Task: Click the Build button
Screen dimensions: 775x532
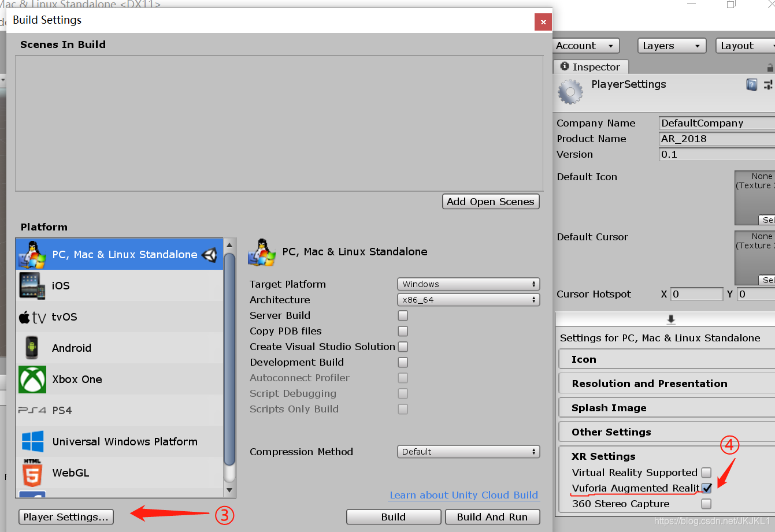Action: 394,517
